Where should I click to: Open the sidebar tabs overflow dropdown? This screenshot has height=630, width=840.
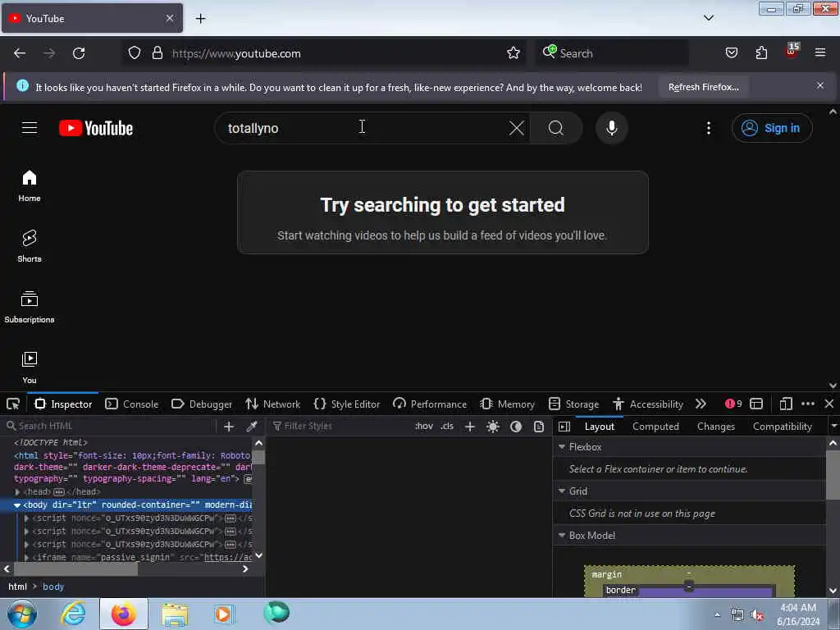833,427
